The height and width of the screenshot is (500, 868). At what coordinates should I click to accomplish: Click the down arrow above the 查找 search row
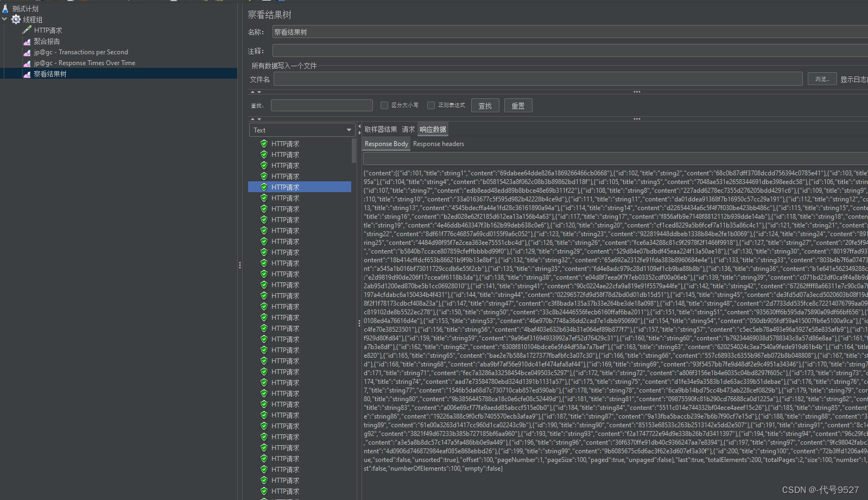tap(259, 92)
